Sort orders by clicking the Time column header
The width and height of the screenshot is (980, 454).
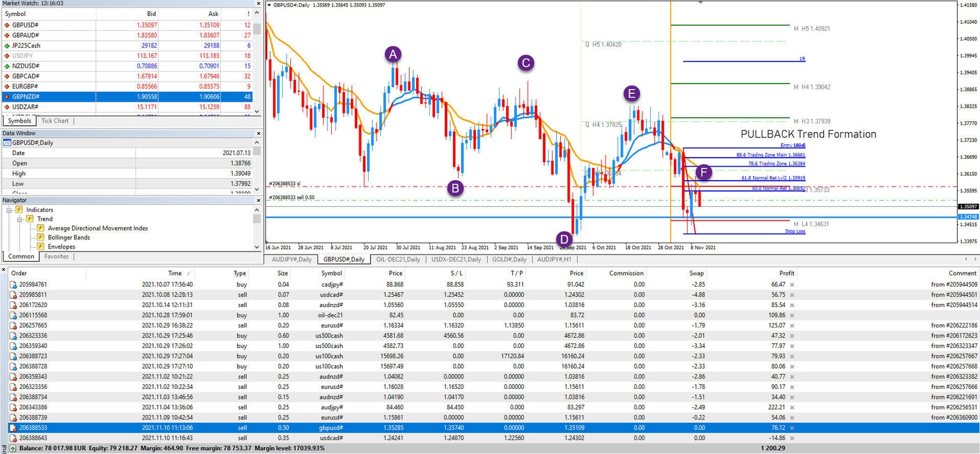[174, 273]
